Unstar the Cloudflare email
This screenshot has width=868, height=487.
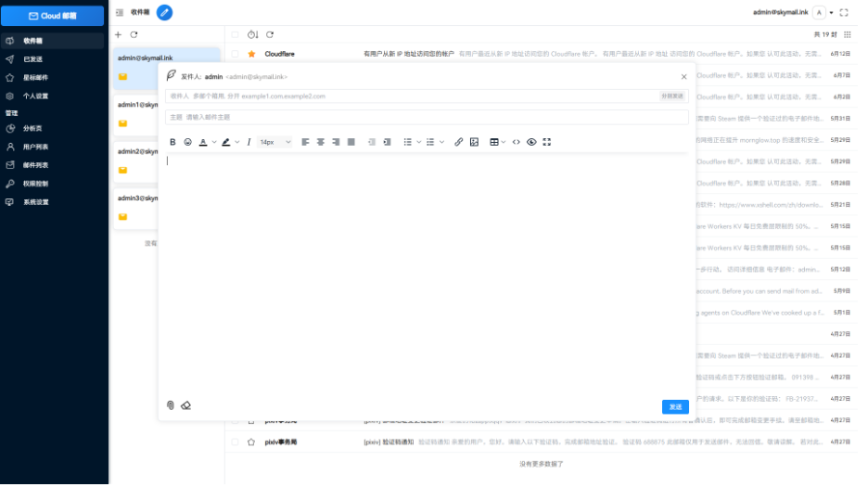(254, 55)
